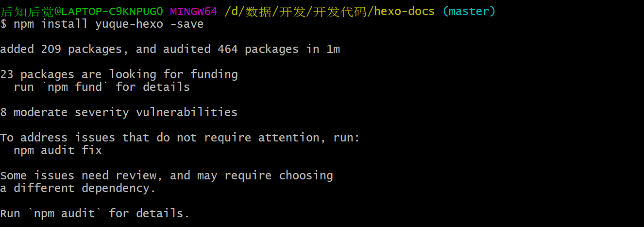
Task: Click the 'a different dependency.' line
Action: point(78,188)
